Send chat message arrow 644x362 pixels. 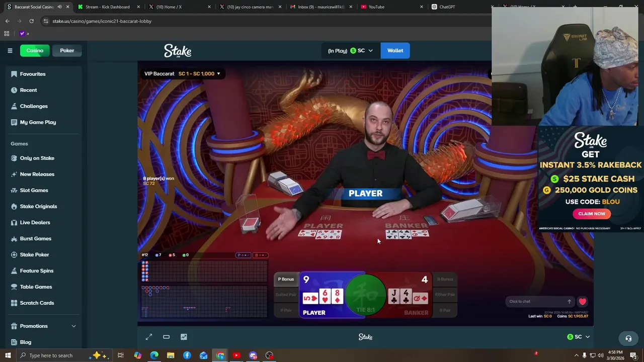(569, 302)
